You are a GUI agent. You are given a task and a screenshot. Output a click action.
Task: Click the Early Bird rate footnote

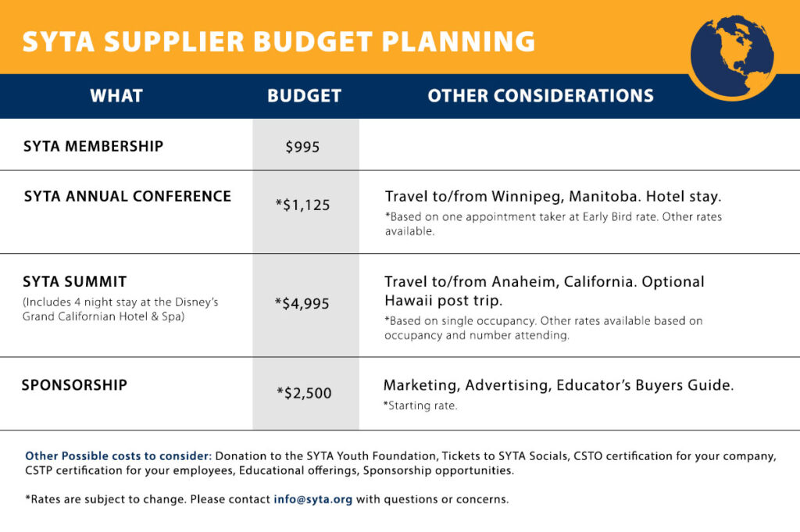click(x=553, y=224)
